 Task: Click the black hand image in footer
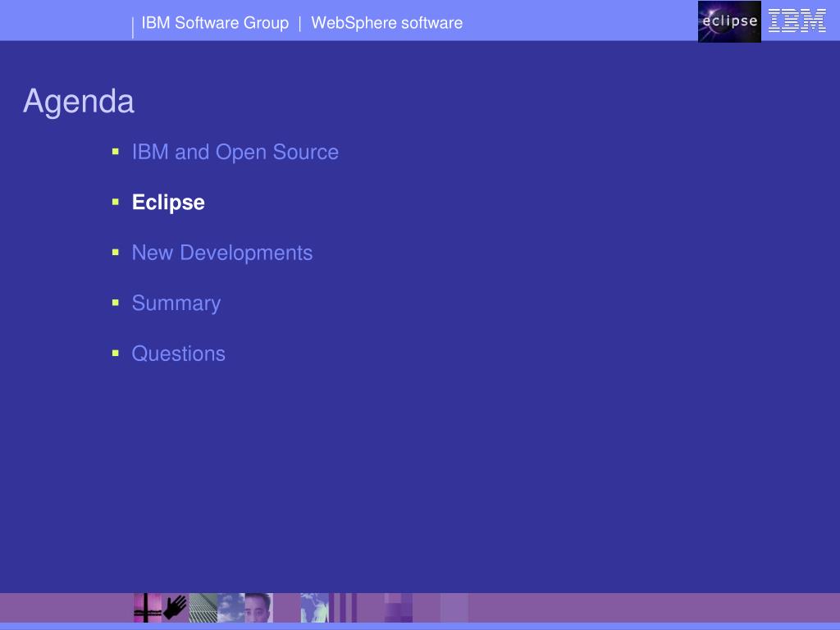(x=176, y=608)
